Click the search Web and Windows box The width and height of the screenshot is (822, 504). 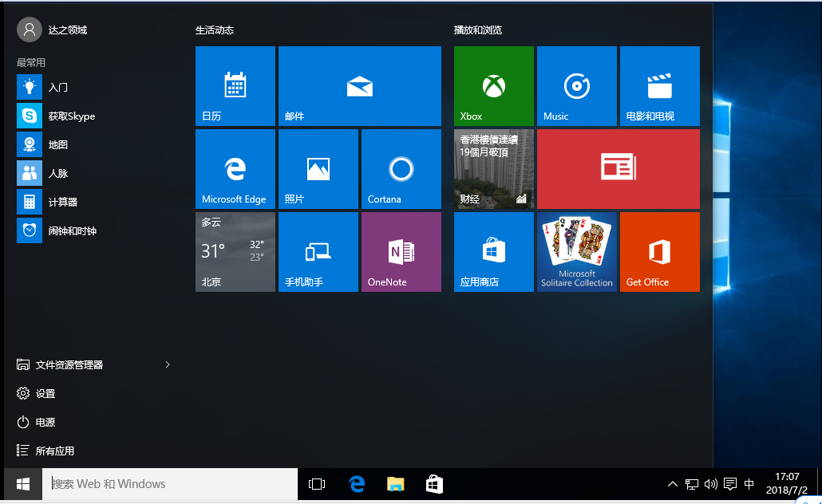pos(170,484)
